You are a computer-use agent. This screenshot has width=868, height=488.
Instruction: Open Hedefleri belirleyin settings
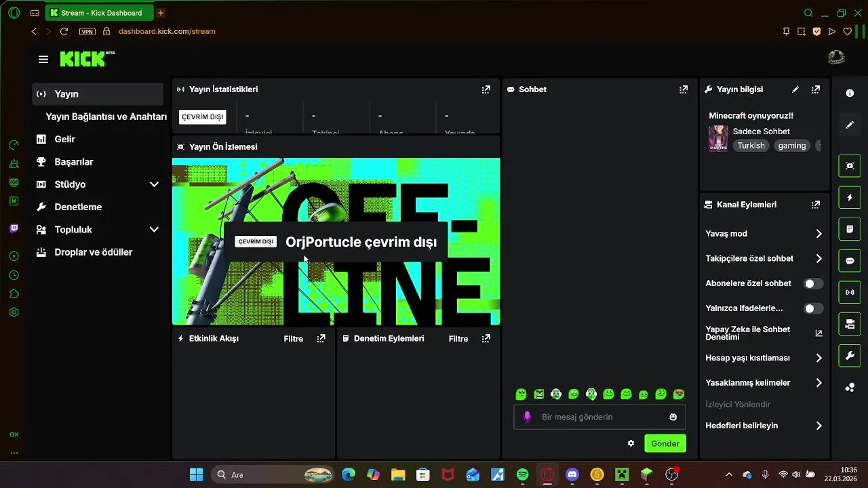point(764,426)
